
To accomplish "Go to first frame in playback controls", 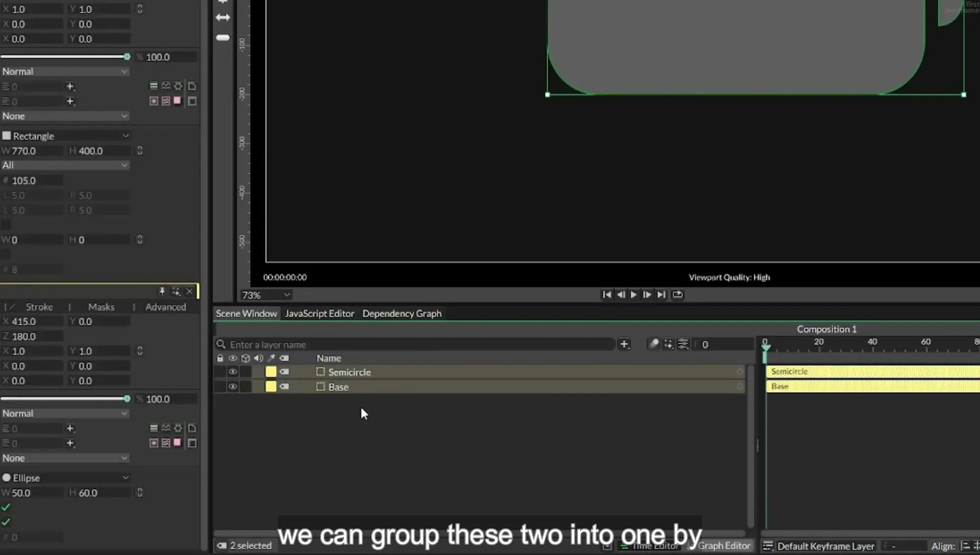I will point(606,294).
